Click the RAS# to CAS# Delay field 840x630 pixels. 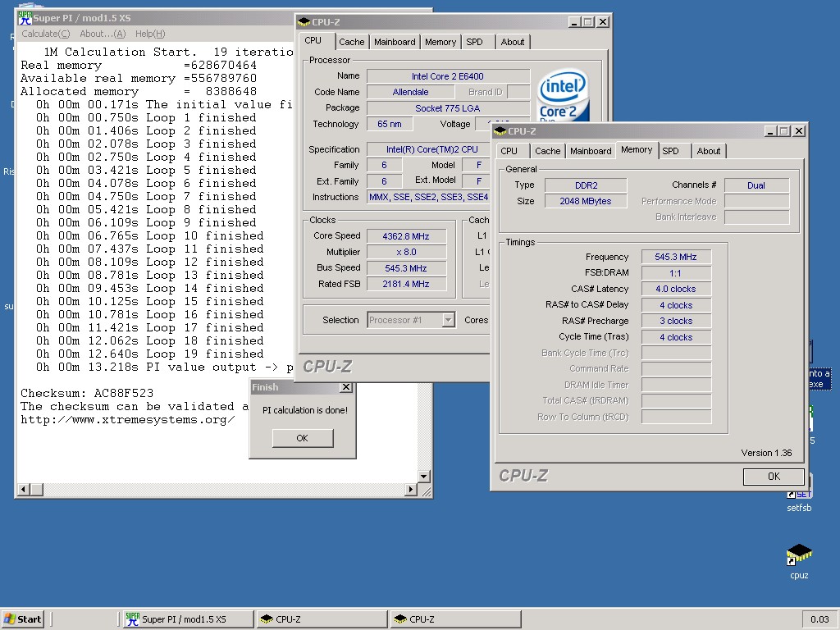pos(676,305)
